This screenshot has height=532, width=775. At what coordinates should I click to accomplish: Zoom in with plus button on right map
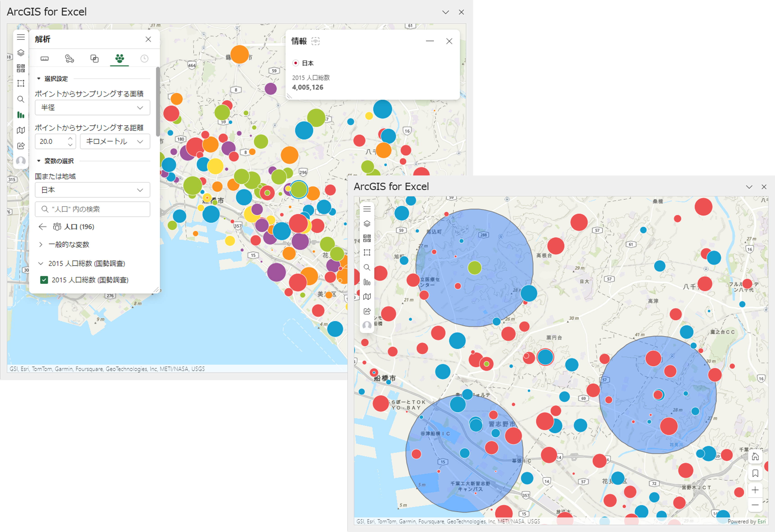click(755, 490)
